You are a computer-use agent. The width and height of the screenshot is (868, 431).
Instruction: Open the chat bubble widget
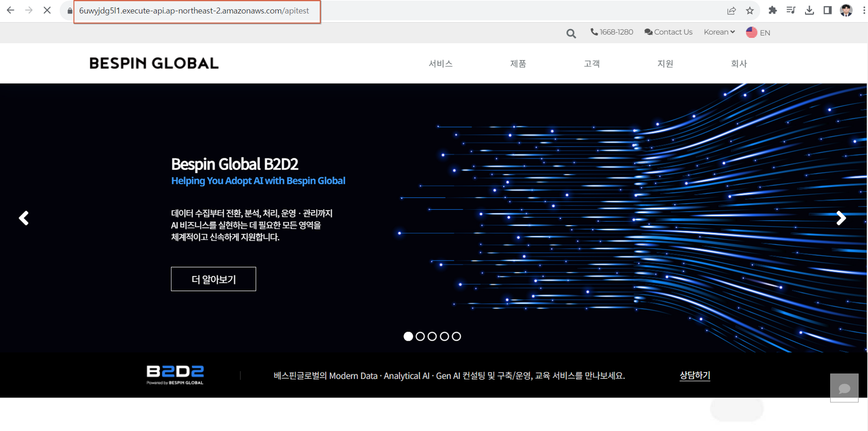[844, 388]
